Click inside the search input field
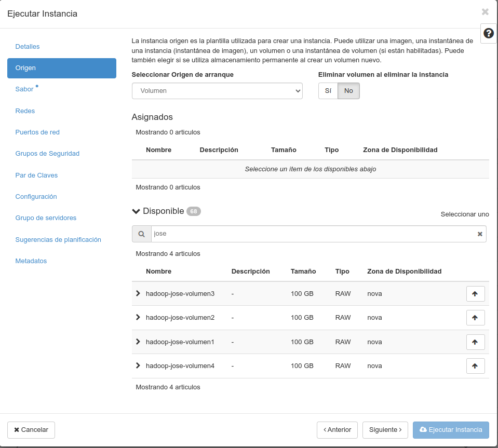Viewport: 498px width, 448px height. tap(312, 234)
